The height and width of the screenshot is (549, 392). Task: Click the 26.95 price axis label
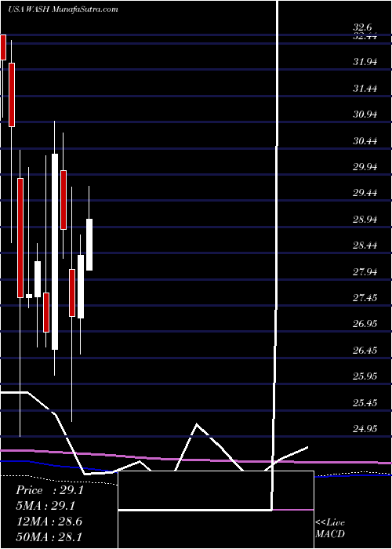pyautogui.click(x=365, y=323)
